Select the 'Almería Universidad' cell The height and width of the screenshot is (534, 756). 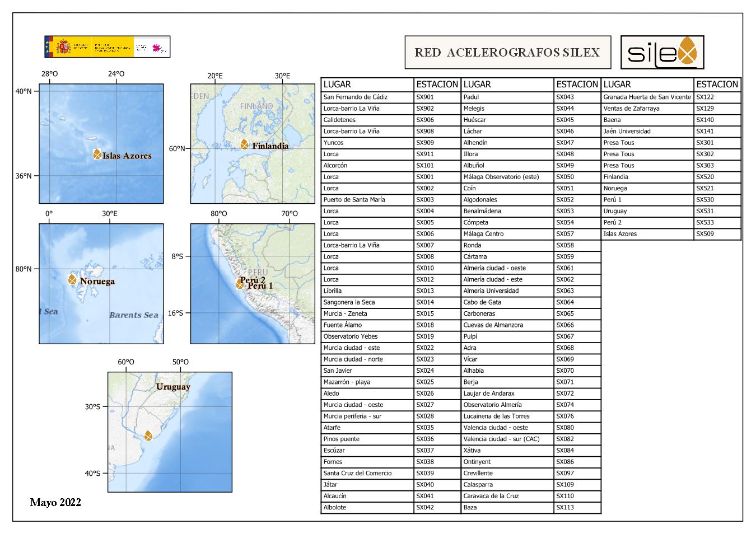pyautogui.click(x=507, y=291)
